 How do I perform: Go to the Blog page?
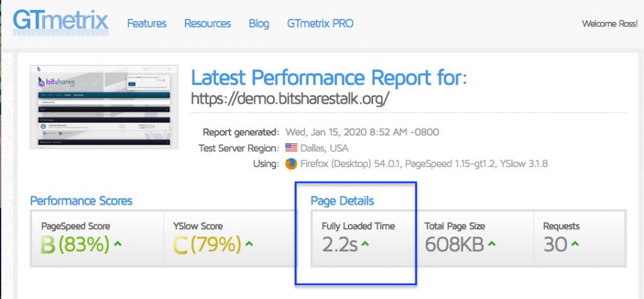click(x=258, y=24)
